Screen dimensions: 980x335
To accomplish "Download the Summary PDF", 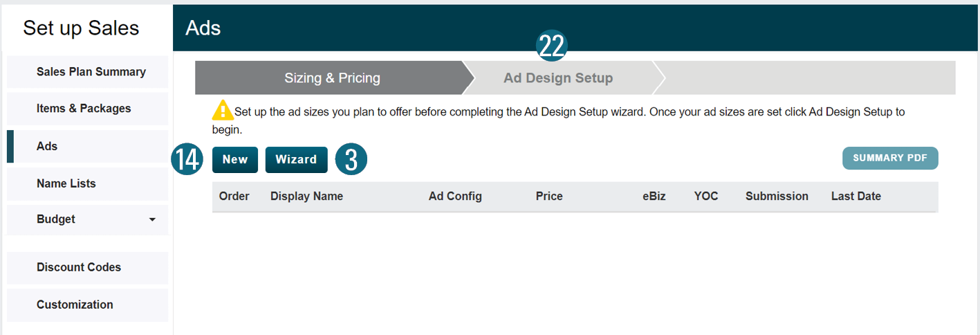I will click(889, 159).
